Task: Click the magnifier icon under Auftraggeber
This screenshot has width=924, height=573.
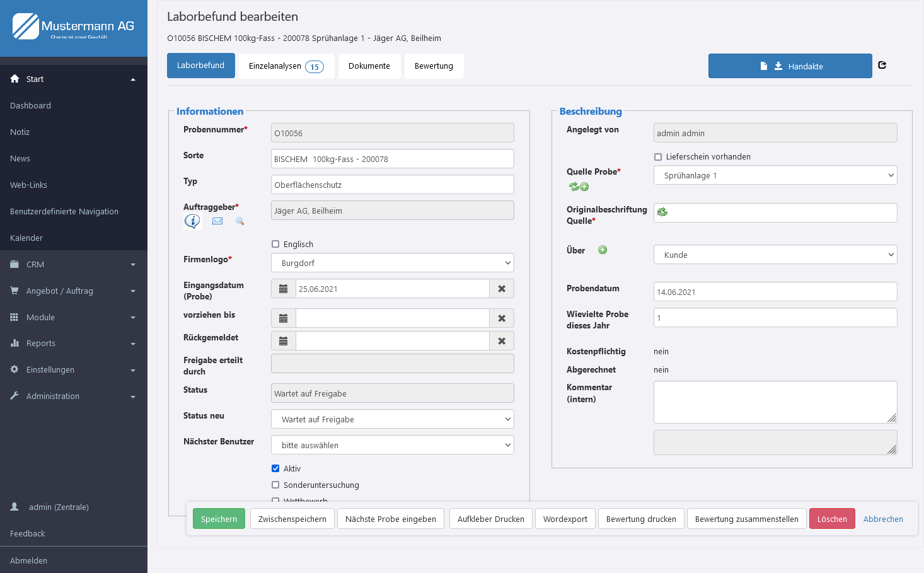Action: click(x=240, y=221)
